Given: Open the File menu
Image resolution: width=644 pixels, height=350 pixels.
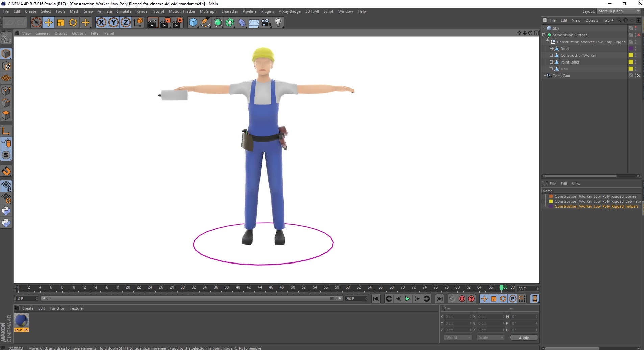Looking at the screenshot, I should click(6, 11).
